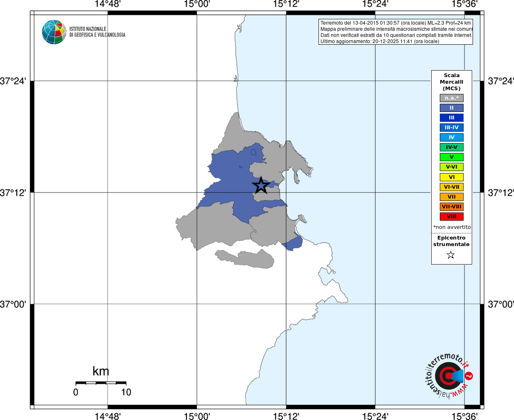Click the km scale bar

point(101,383)
